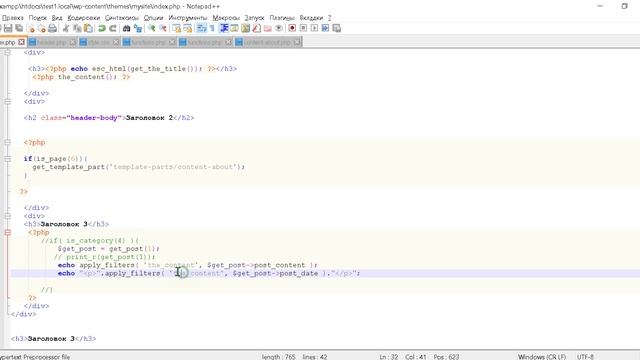
Task: Click the Stop Recording macro icon
Action: click(x=303, y=28)
